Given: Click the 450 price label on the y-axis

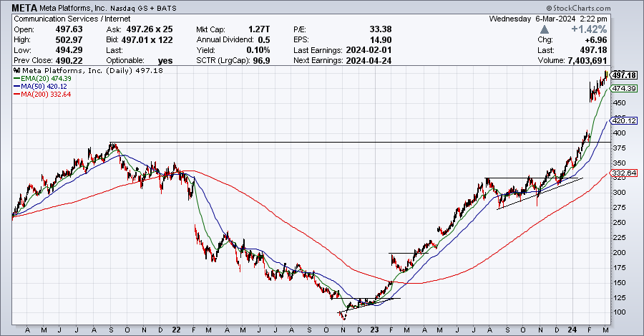Looking at the screenshot, I should click(620, 103).
